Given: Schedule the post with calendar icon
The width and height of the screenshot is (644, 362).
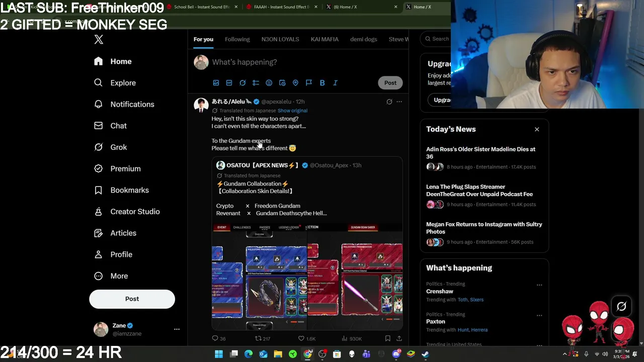Looking at the screenshot, I should click(282, 83).
